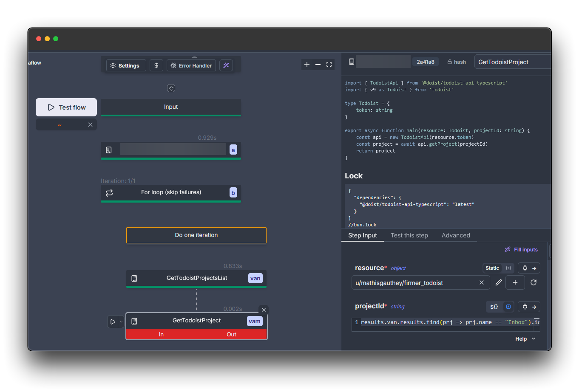
Task: Click the loop icon on the For loop node
Action: coord(109,193)
